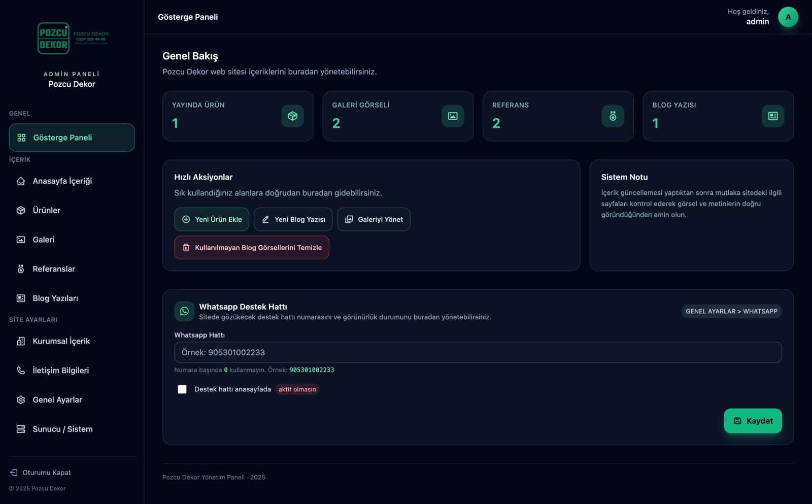Click the package icon on Yayında Ürün card
812x504 pixels.
tap(293, 116)
